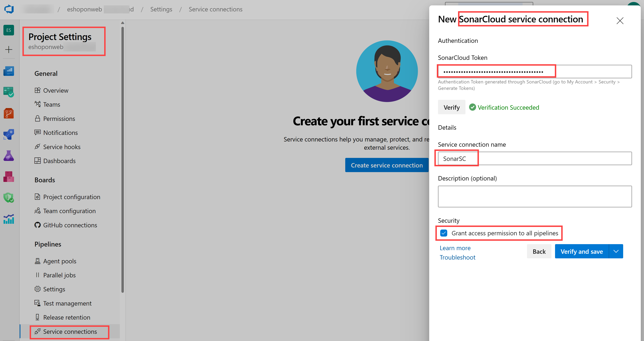
Task: Click the GitHub octocat icon
Action: [37, 225]
